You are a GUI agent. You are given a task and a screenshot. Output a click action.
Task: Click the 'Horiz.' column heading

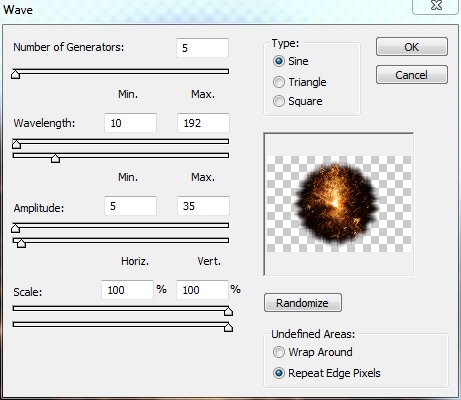pyautogui.click(x=135, y=261)
